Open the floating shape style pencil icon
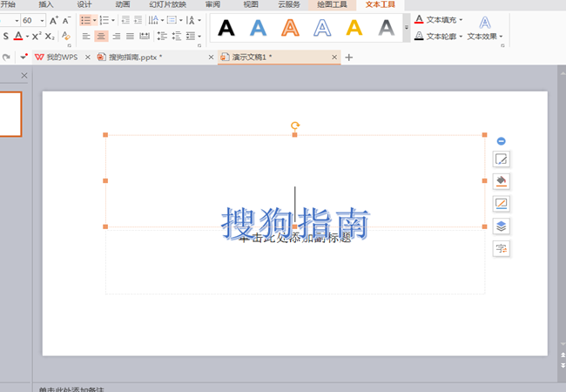566x392 pixels. 501,159
